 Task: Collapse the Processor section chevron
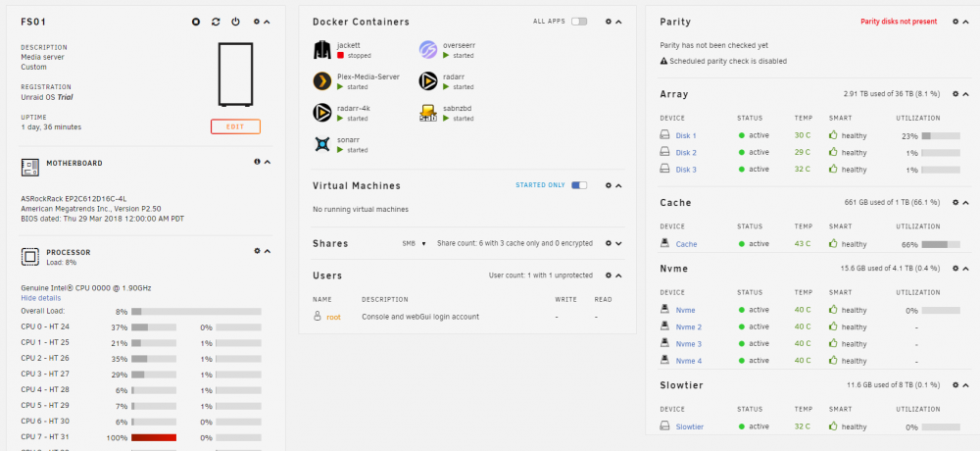(x=268, y=251)
